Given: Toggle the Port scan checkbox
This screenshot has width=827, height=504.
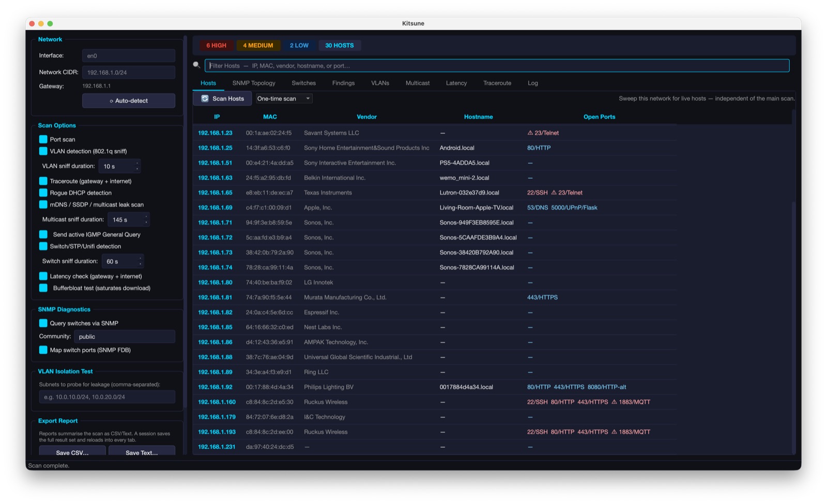Looking at the screenshot, I should [x=43, y=139].
